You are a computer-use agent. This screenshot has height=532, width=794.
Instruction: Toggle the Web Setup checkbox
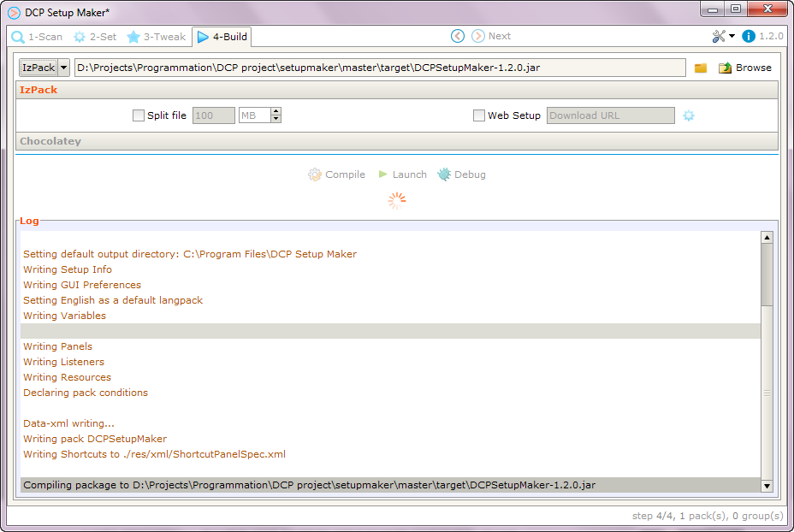pos(479,115)
